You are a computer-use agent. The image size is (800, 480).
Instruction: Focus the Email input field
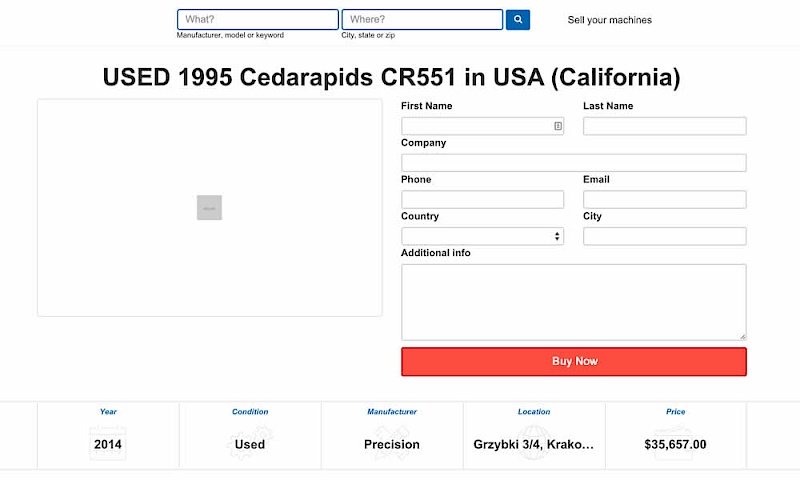click(x=664, y=200)
